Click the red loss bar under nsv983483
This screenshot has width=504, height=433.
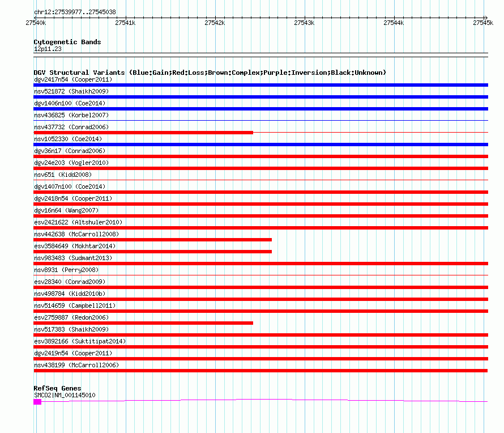pyautogui.click(x=260, y=264)
